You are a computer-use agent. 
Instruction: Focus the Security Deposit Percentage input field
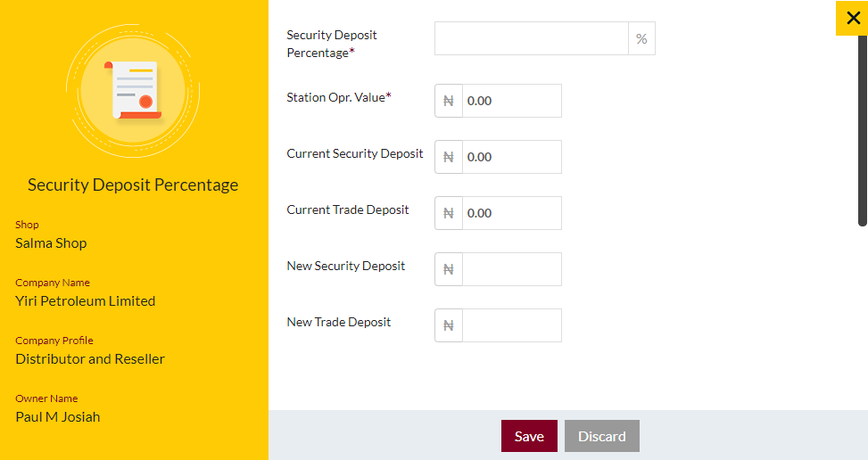tap(532, 38)
